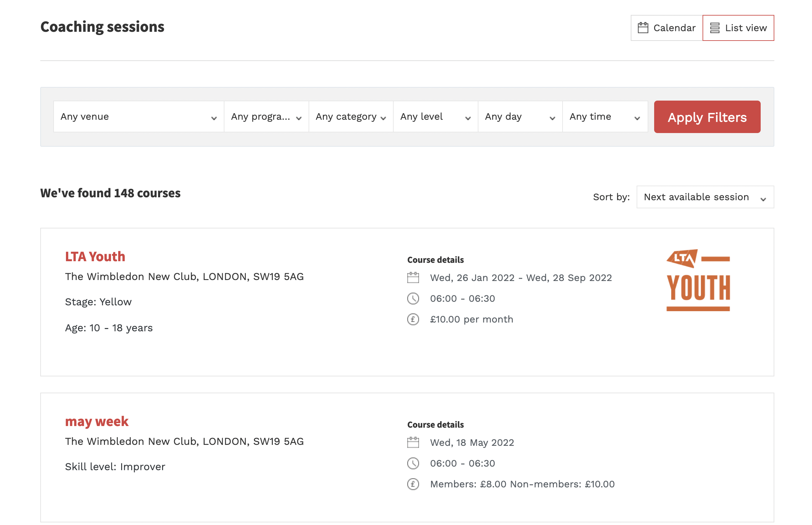The height and width of the screenshot is (525, 812).
Task: Change the Sort by Next available session dropdown
Action: (x=705, y=197)
